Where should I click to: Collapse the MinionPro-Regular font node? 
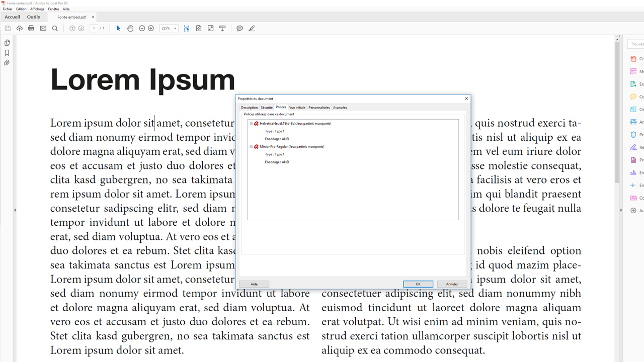(251, 147)
